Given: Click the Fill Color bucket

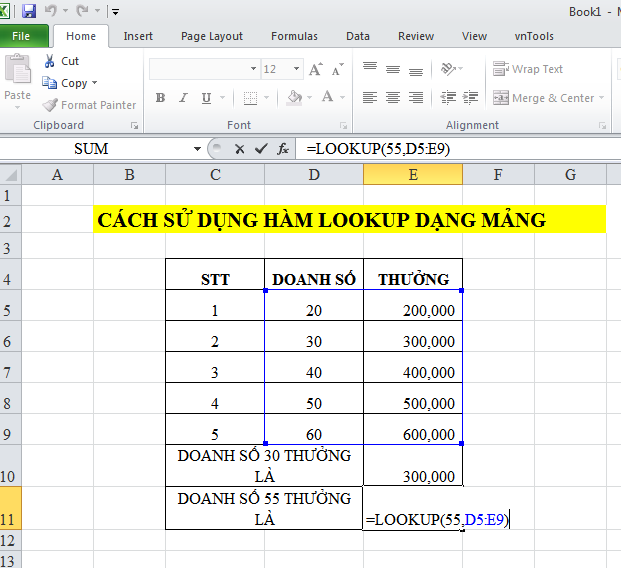Looking at the screenshot, I should 295,97.
